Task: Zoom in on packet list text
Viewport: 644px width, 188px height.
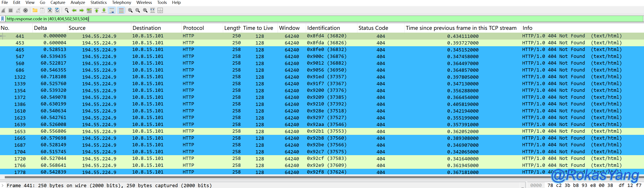Action: pos(130,10)
